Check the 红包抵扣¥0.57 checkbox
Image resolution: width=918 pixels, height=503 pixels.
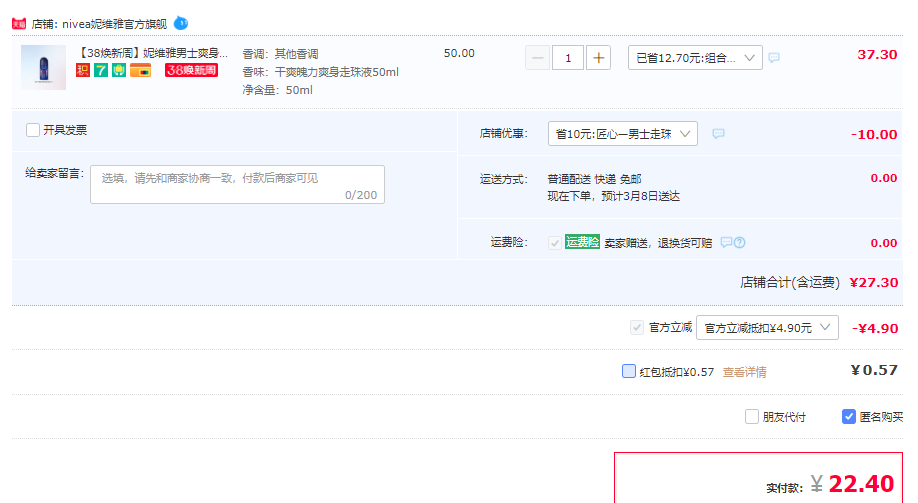[629, 371]
